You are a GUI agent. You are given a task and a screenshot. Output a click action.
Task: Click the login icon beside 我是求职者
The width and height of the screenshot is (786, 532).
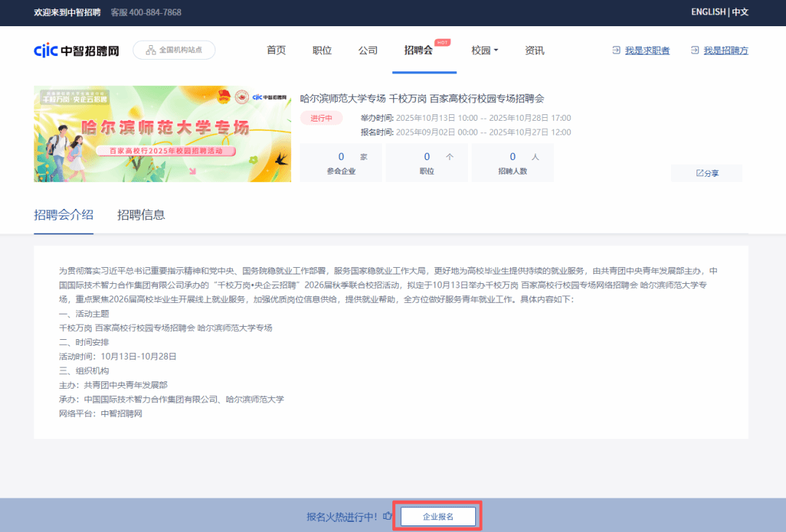[616, 50]
